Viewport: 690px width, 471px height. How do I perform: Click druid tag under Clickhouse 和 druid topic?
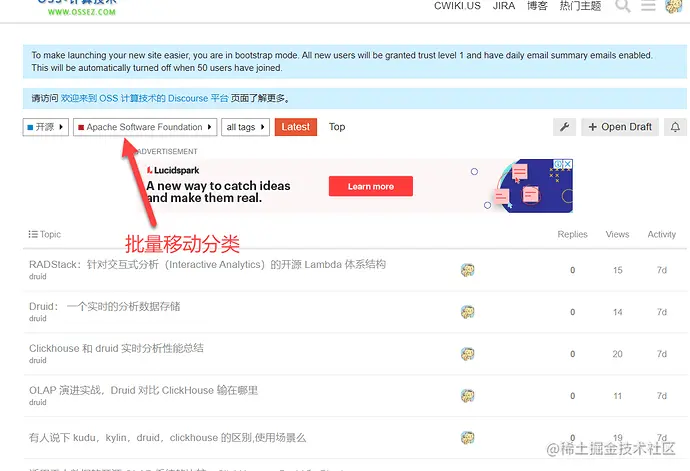pyautogui.click(x=37, y=360)
